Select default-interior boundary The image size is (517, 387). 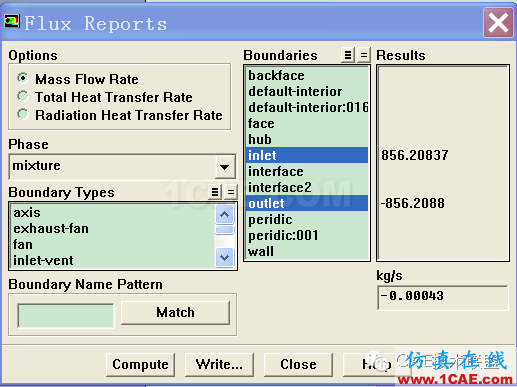[x=307, y=91]
